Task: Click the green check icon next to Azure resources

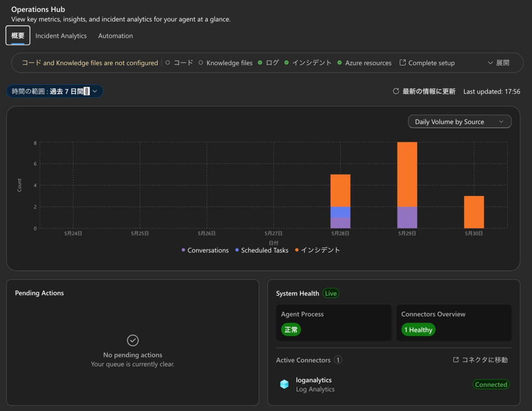Action: pos(340,63)
